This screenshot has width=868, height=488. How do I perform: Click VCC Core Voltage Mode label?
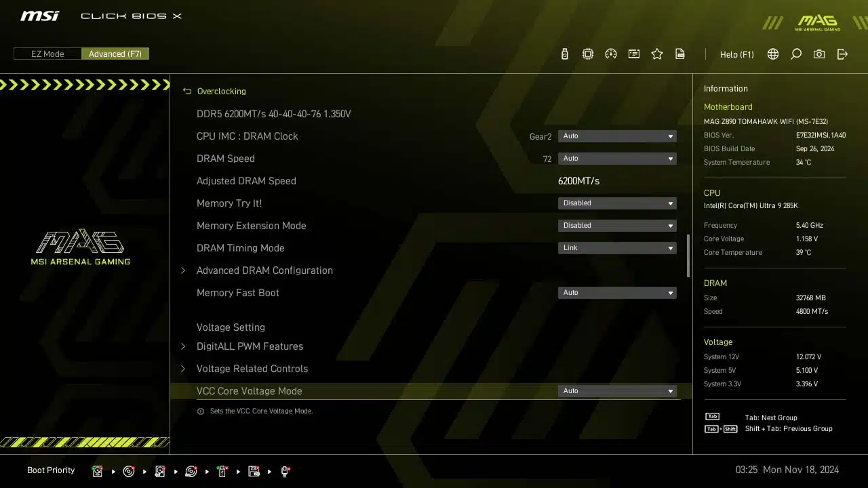pos(249,391)
